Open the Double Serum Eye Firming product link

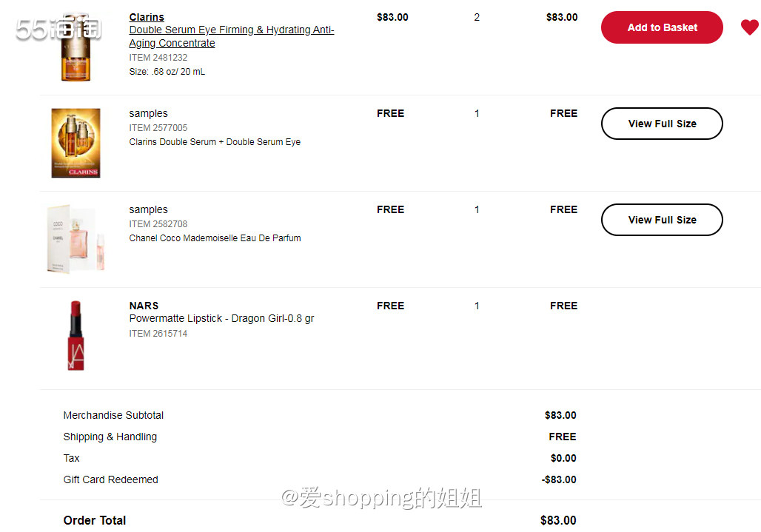pyautogui.click(x=231, y=30)
